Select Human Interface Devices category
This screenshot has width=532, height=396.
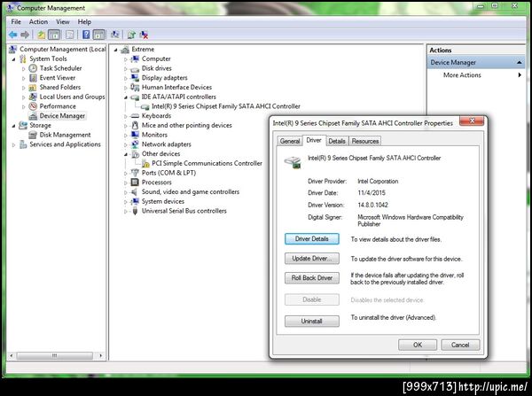point(176,88)
